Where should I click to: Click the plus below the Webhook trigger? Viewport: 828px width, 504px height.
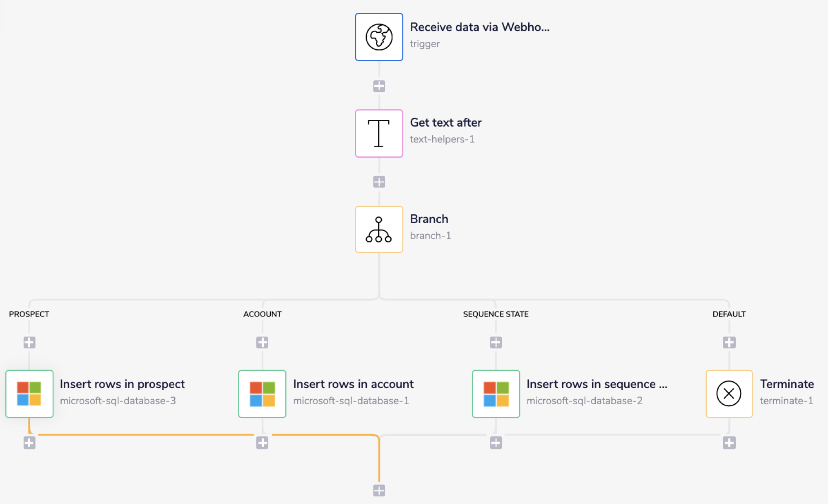[379, 86]
